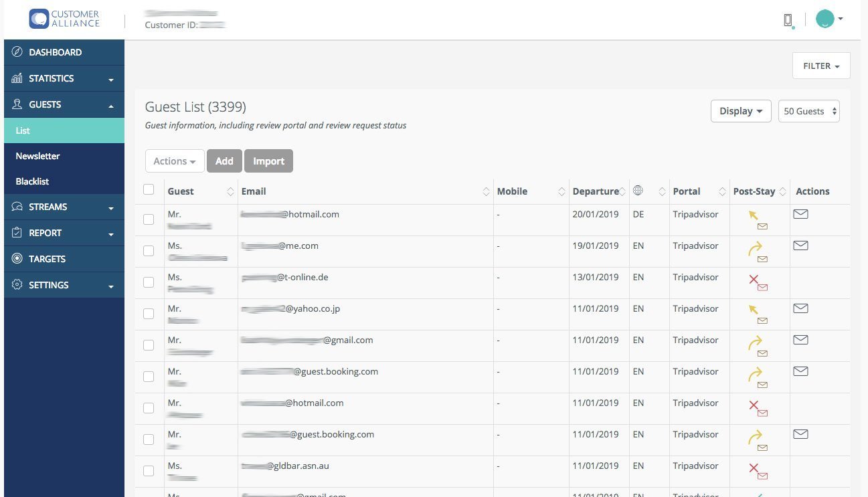Check the box for t-online.de guest
The height and width of the screenshot is (497, 868).
[149, 282]
